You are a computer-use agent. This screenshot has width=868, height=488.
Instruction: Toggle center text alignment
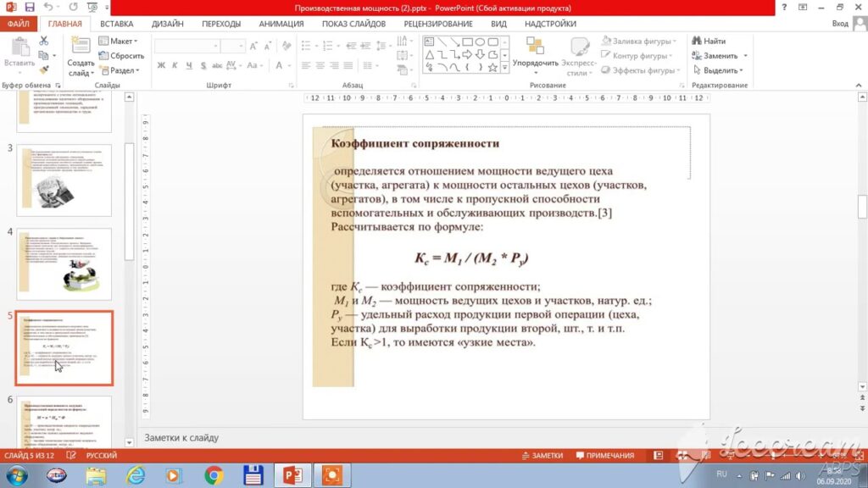[x=319, y=64]
